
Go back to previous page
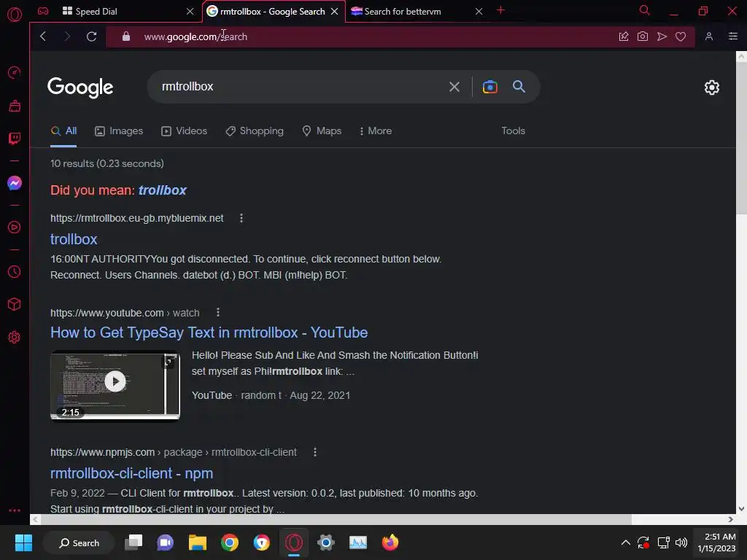[x=43, y=36]
